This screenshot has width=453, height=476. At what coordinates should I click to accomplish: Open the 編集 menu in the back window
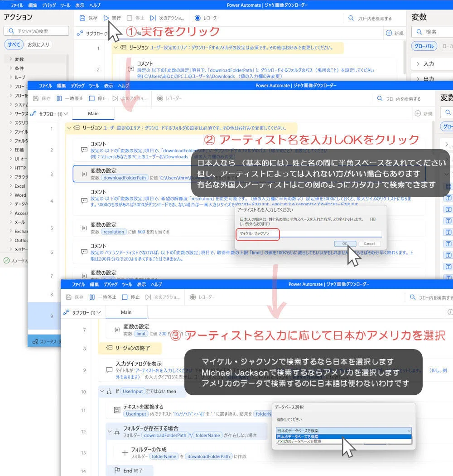pyautogui.click(x=33, y=5)
